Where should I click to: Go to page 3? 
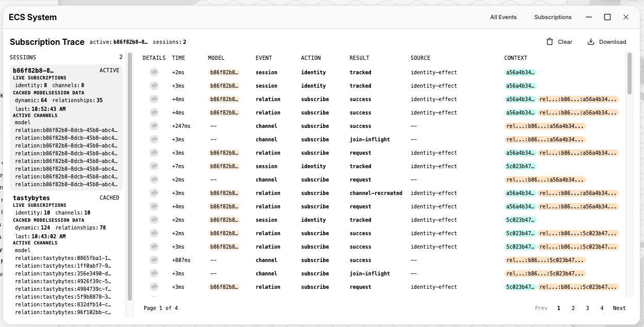point(587,308)
